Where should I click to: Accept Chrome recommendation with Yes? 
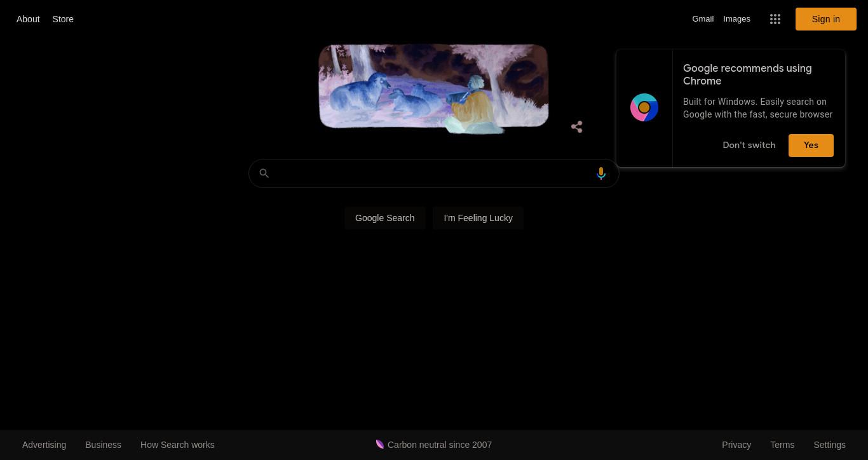tap(811, 145)
